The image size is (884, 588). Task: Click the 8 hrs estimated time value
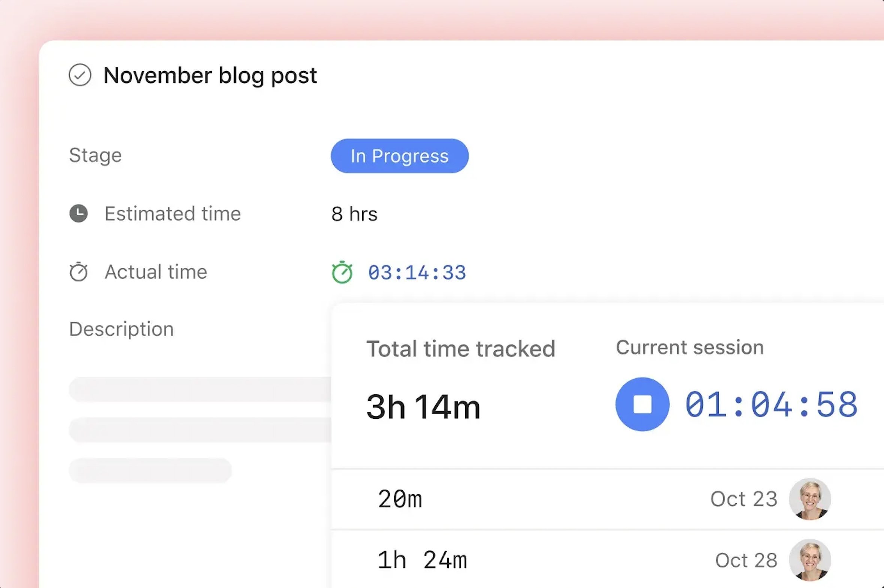(354, 214)
